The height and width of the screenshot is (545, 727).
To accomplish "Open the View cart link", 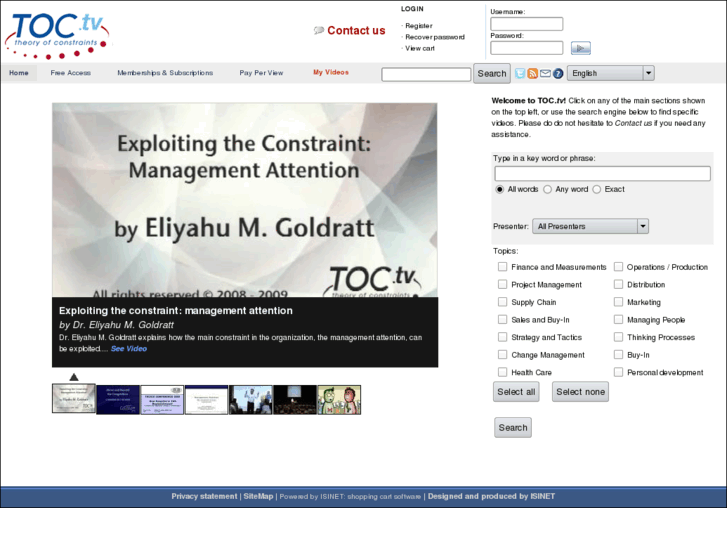I will (420, 48).
